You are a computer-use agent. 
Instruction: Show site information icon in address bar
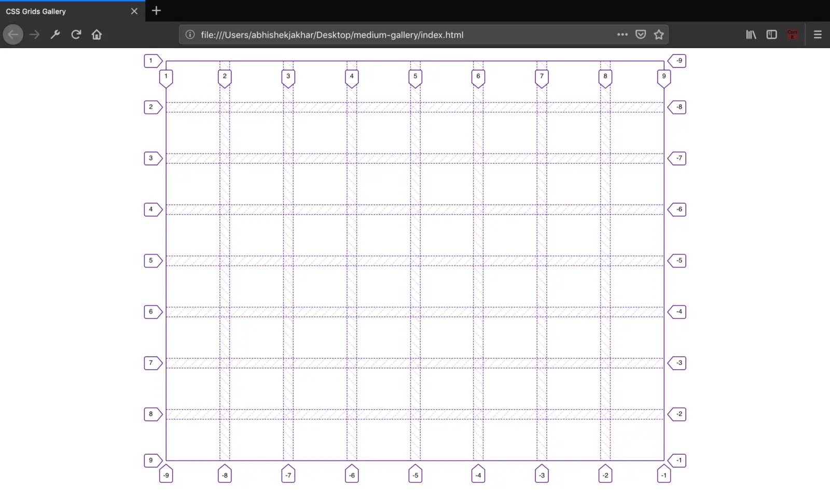click(x=190, y=35)
